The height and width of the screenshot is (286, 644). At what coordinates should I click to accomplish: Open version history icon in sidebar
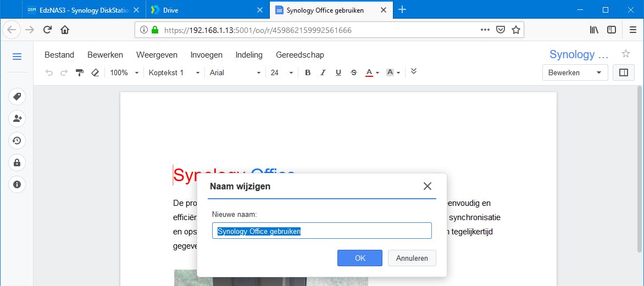click(17, 141)
